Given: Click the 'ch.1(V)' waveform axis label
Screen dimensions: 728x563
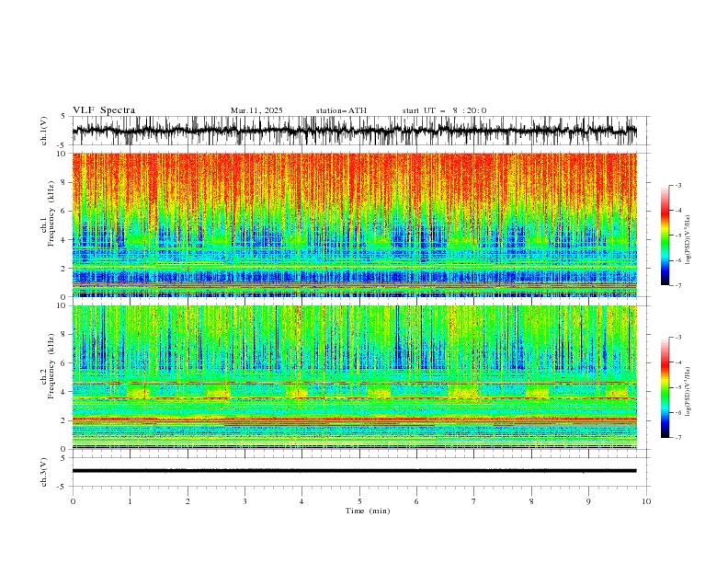Looking at the screenshot, I should point(44,131).
